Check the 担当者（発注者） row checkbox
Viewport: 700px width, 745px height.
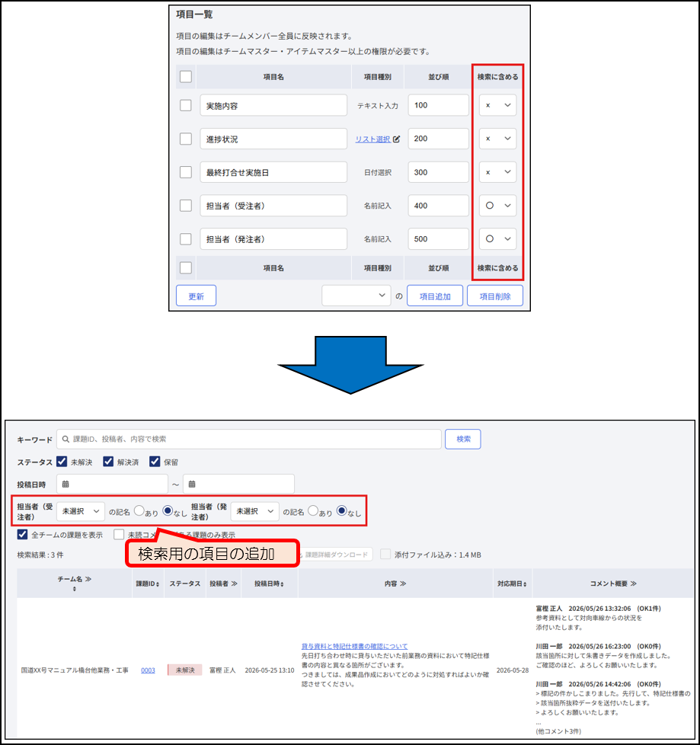[x=186, y=238]
